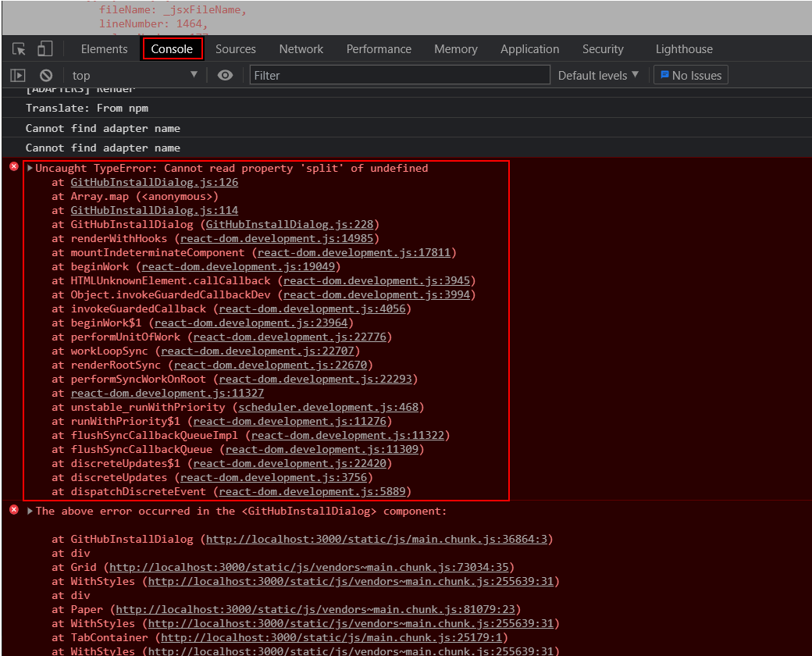Open GitHubInstallDialog.js:228 source link
This screenshot has width=812, height=656.
click(x=290, y=224)
